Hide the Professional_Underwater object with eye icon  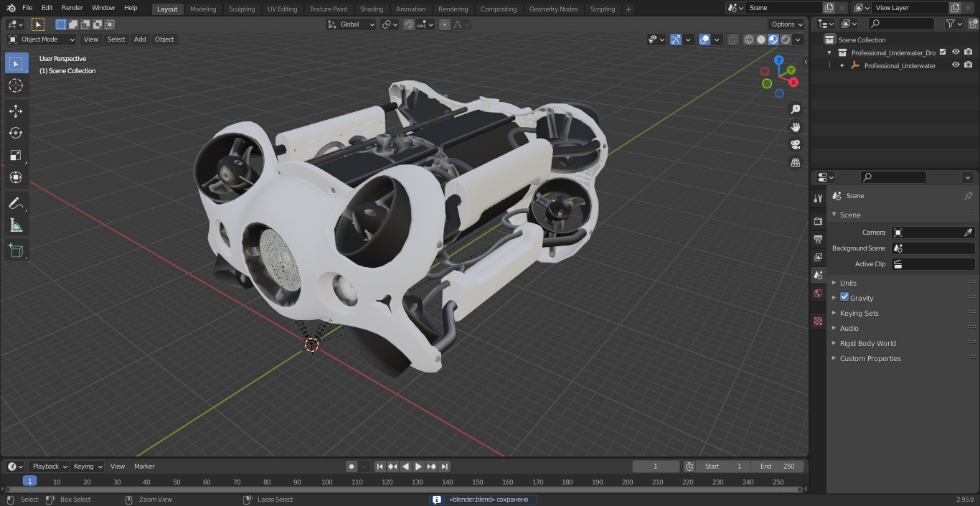coord(956,65)
